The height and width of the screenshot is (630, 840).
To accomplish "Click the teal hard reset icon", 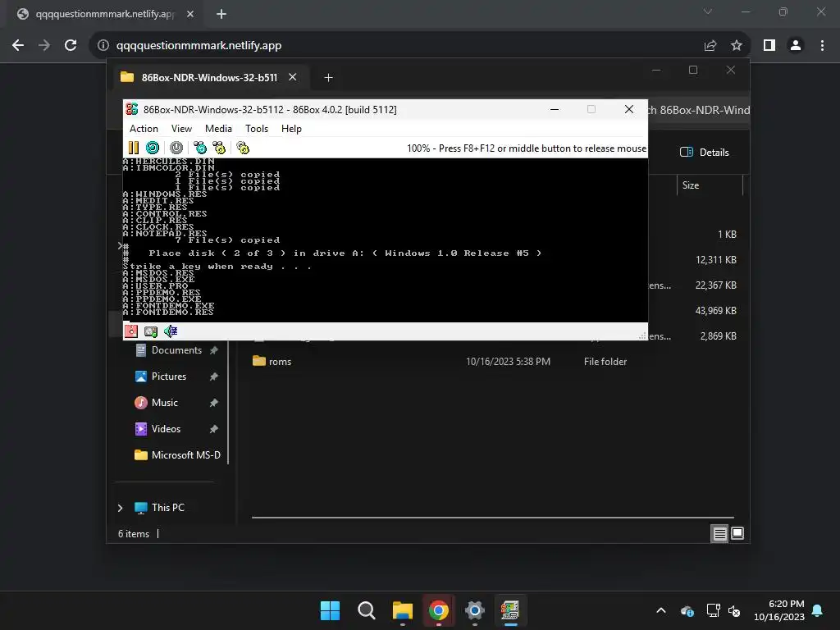I will [153, 148].
